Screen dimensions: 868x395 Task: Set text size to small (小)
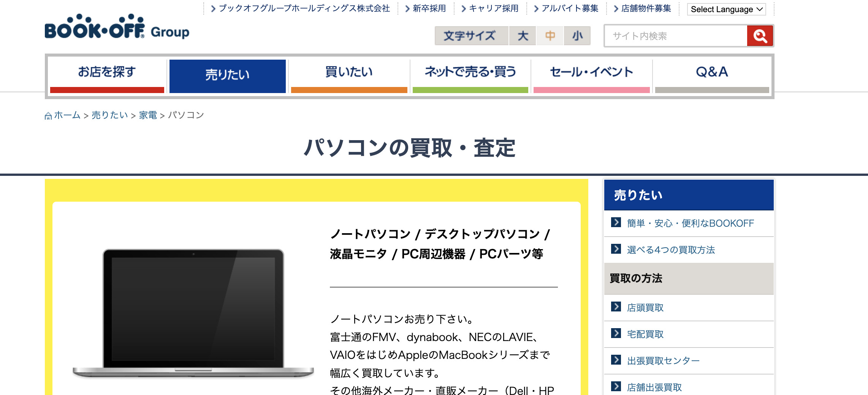pos(577,36)
